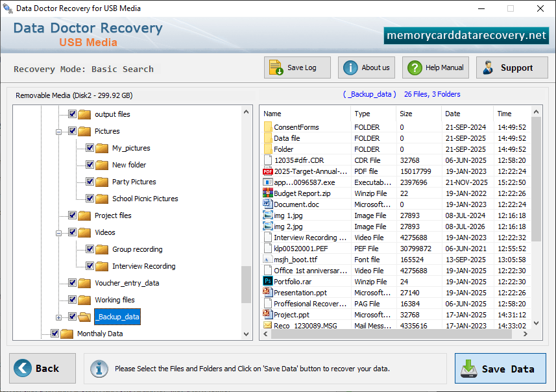Click the info icon in the status message
Viewport: 556px width, 392px height.
(x=99, y=369)
